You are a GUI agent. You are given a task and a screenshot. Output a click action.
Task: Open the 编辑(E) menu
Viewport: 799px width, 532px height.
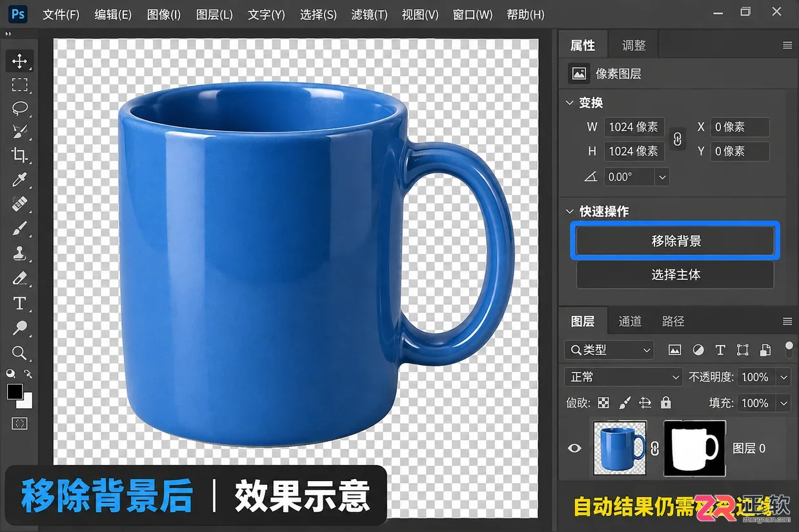[x=113, y=14]
